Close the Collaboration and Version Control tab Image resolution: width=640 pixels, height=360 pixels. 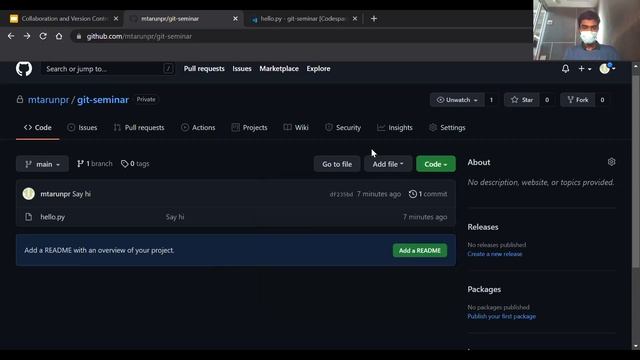[116, 19]
